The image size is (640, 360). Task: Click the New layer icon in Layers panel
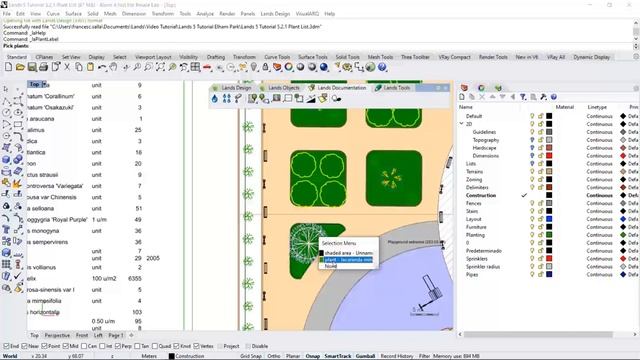click(x=462, y=97)
